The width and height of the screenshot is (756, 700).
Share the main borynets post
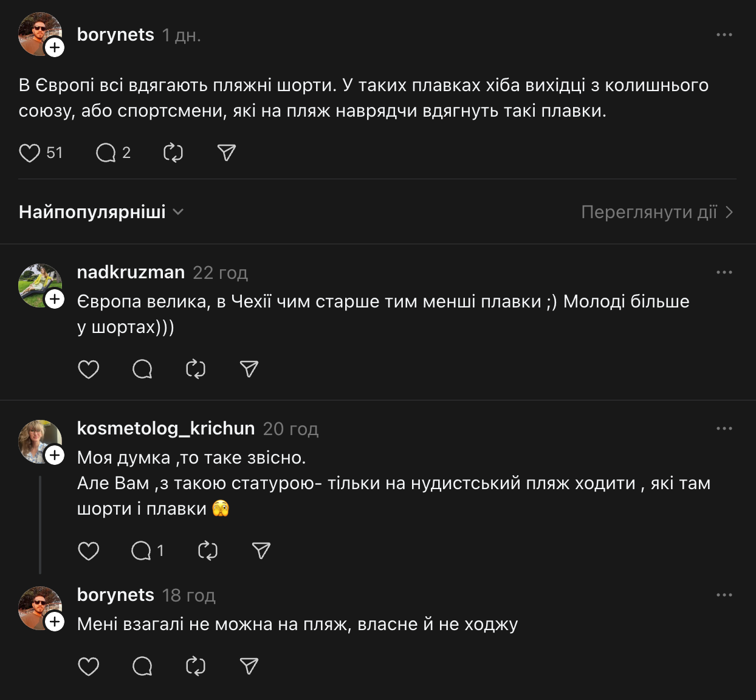227,153
